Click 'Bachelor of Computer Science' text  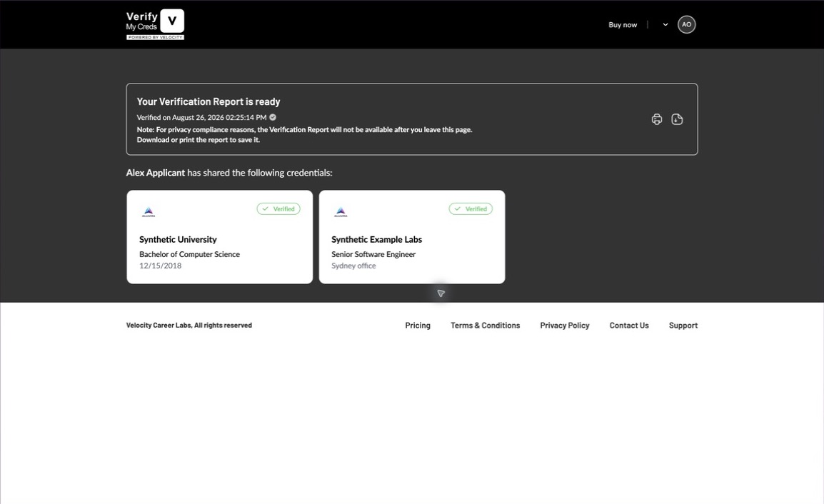pos(189,254)
